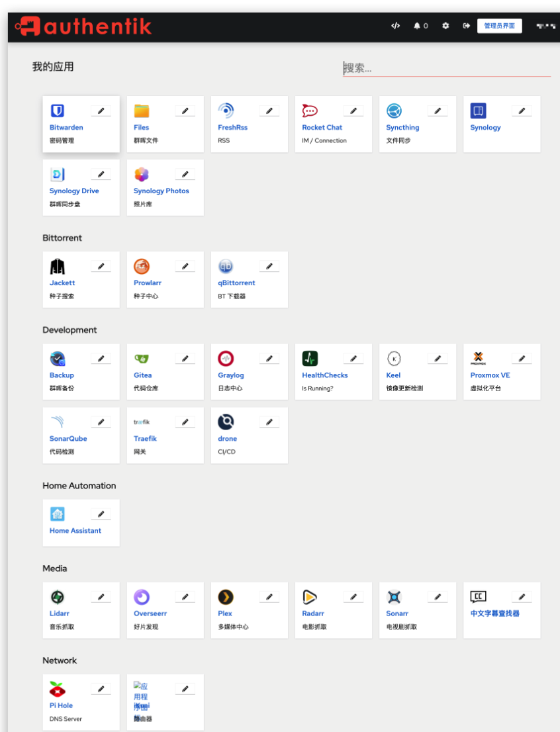Click the Pi Hole raspberry icon
560x732 pixels.
(58, 689)
